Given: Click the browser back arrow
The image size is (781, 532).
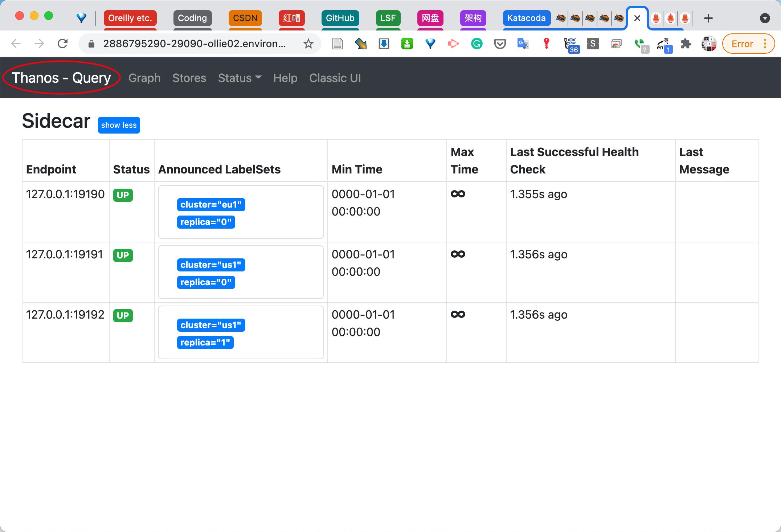Looking at the screenshot, I should [x=16, y=44].
